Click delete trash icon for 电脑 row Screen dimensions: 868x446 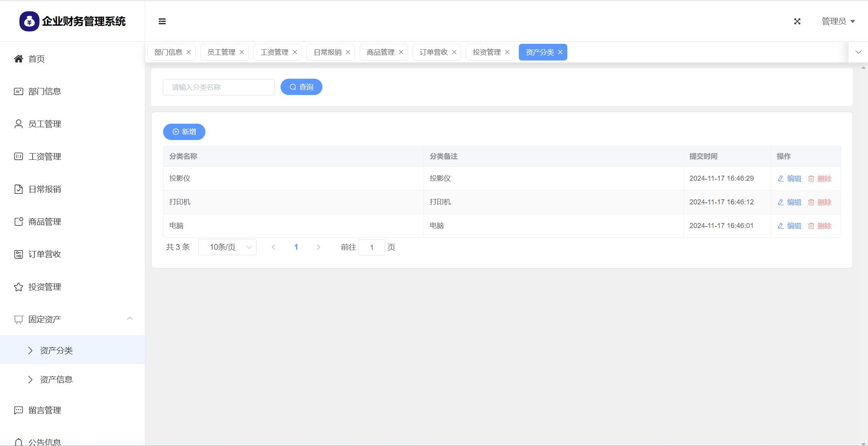click(x=811, y=226)
